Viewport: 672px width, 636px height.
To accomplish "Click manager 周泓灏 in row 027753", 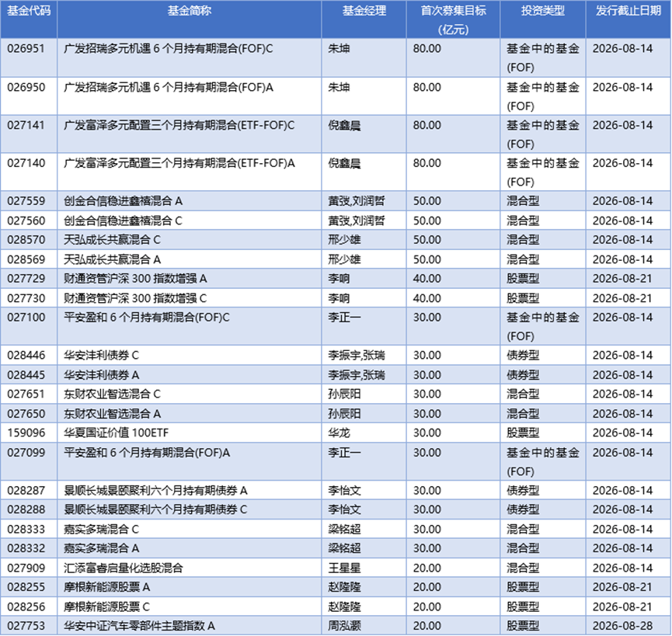I will (x=345, y=626).
